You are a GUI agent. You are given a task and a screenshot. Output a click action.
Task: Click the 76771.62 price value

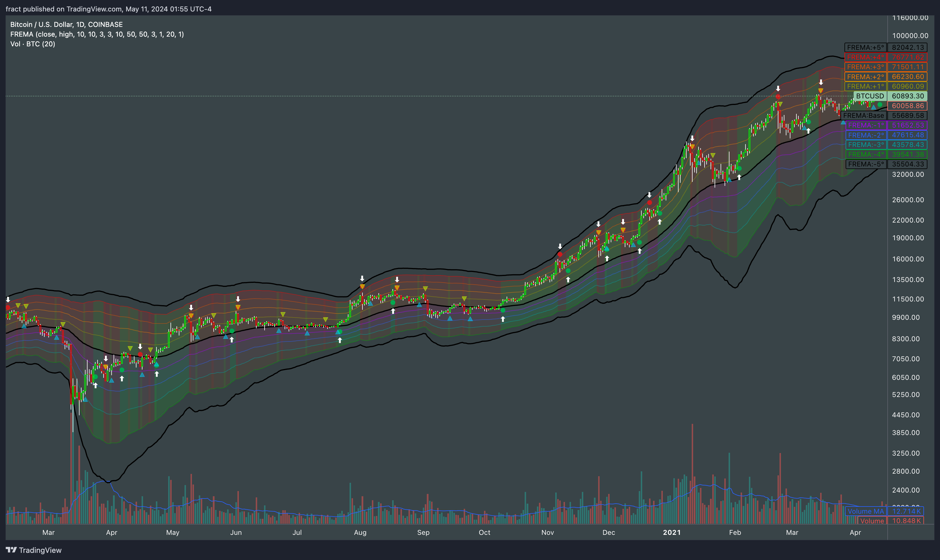[x=907, y=57]
